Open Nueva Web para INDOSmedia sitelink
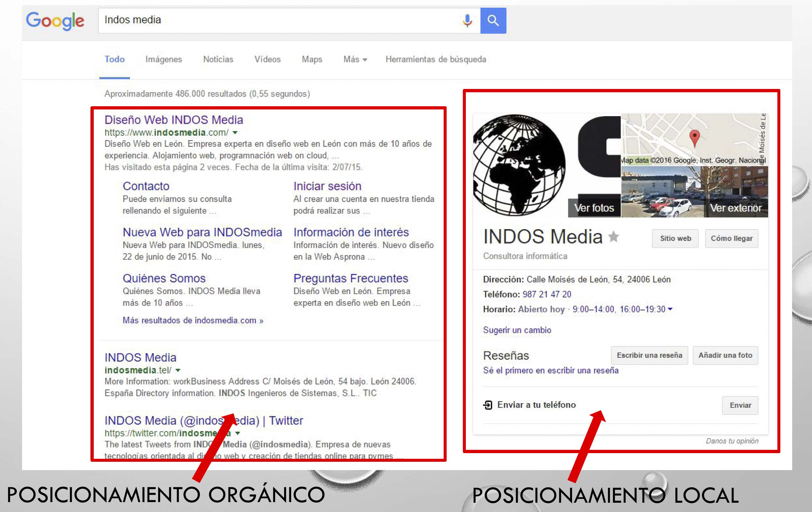812x512 pixels. point(202,232)
